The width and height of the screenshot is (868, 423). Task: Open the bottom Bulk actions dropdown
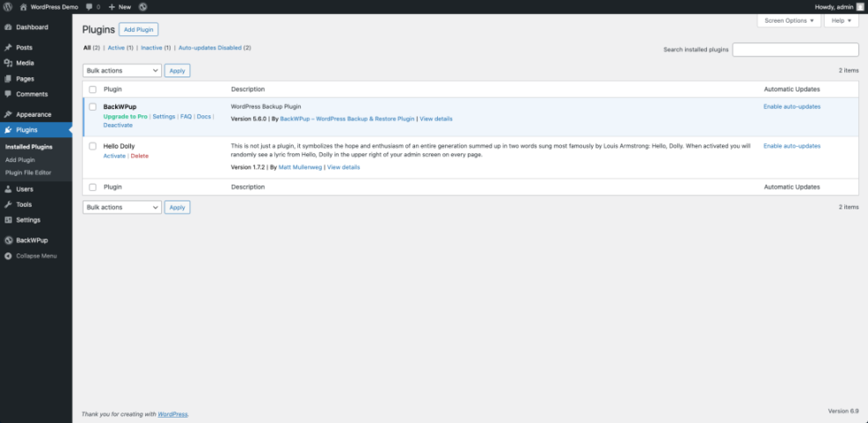pos(121,207)
